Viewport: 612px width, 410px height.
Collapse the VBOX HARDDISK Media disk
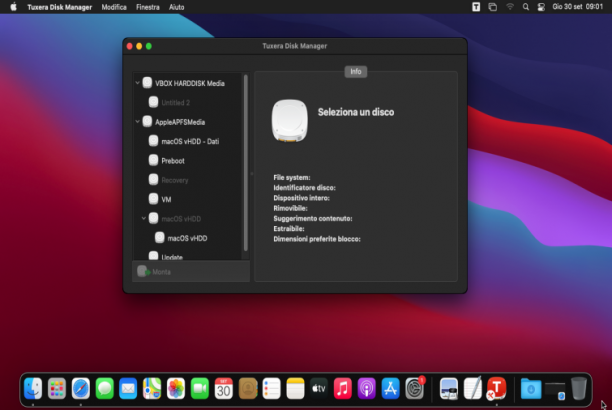tap(137, 83)
